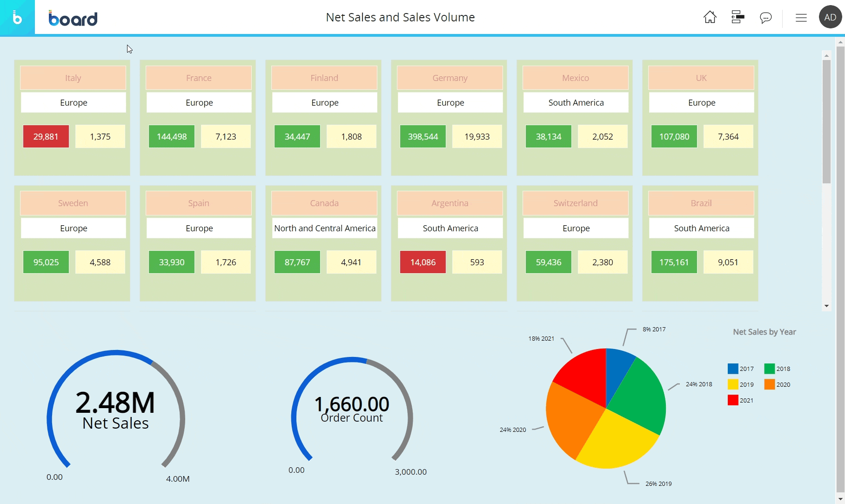The image size is (845, 504).
Task: Toggle the 2017 legend entry
Action: click(x=741, y=369)
